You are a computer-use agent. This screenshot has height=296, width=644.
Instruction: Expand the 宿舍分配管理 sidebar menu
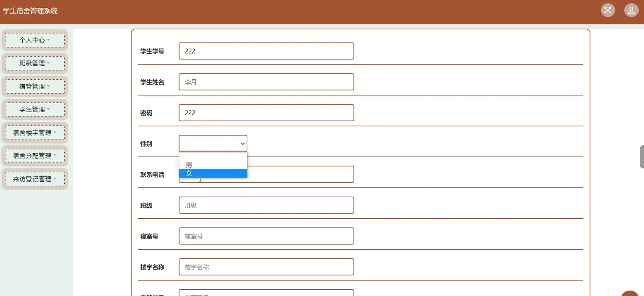point(35,156)
